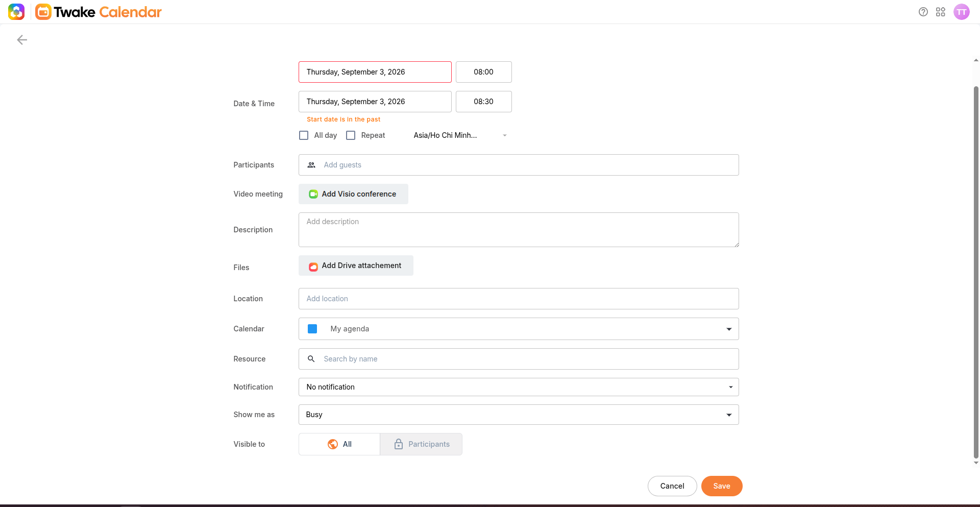Image resolution: width=980 pixels, height=507 pixels.
Task: Open the apps grid launcher icon
Action: [941, 12]
